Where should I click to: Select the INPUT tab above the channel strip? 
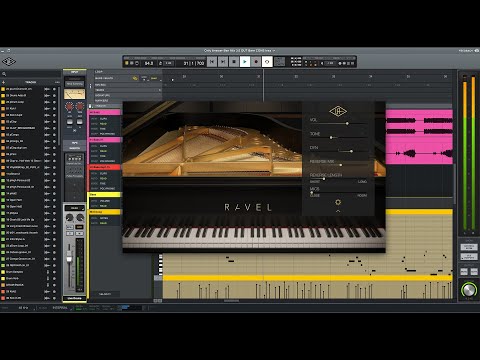click(75, 72)
